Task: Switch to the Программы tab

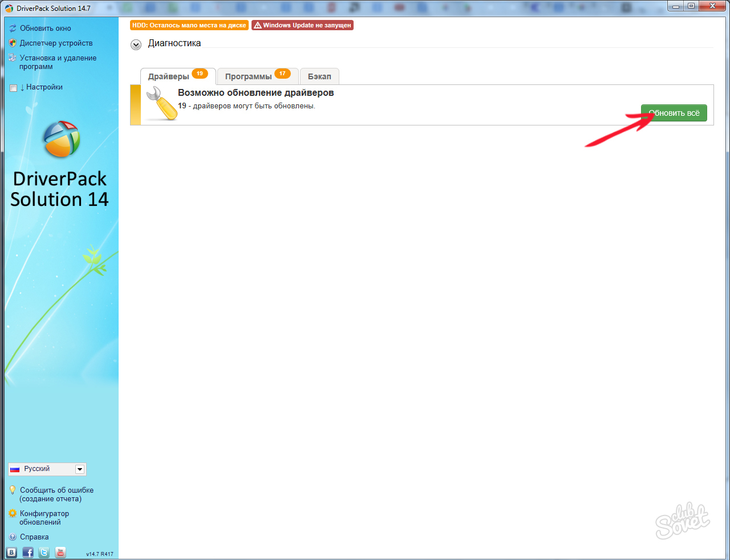Action: (x=258, y=76)
